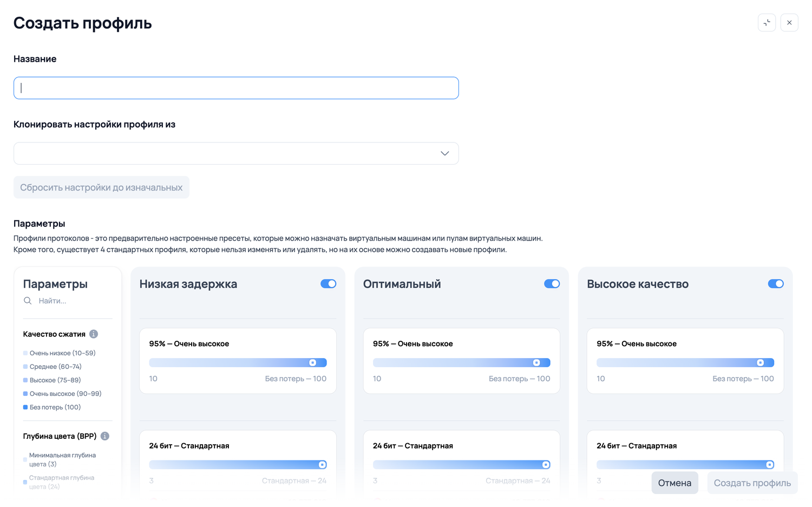Viewport: 812px width, 507px height.
Task: Click the chevron arrow of the clone profile dropdown
Action: 445,153
